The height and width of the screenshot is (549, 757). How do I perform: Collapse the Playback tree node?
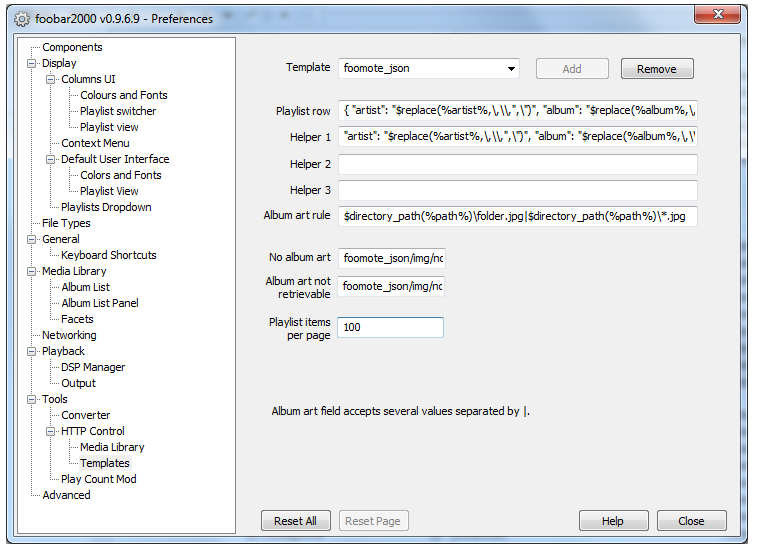coord(31,352)
